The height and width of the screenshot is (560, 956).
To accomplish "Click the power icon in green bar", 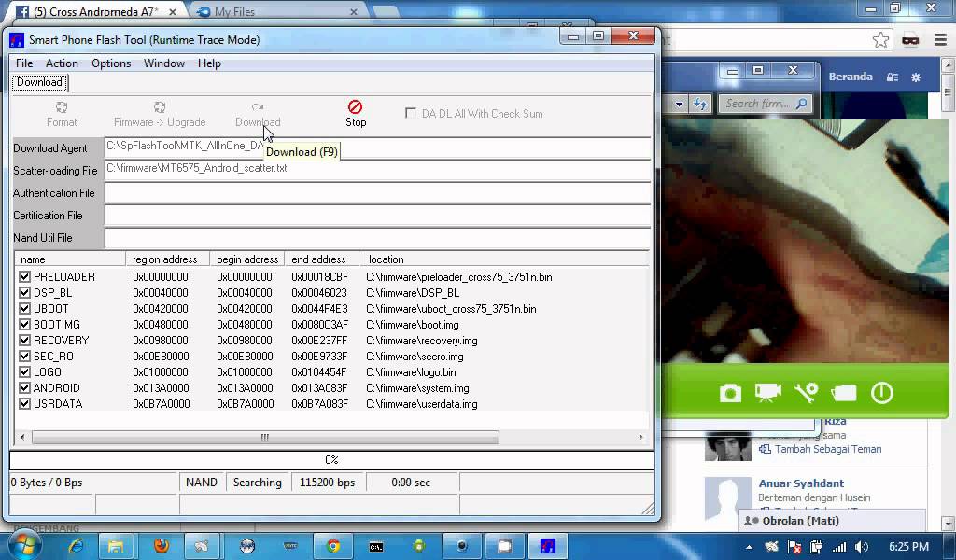I will point(881,393).
